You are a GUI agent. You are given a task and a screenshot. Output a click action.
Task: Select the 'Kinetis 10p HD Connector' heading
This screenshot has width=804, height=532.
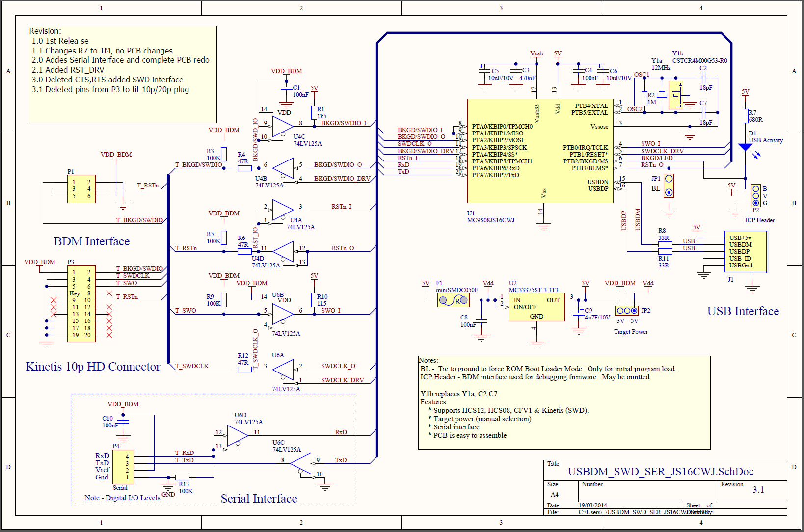pos(93,367)
